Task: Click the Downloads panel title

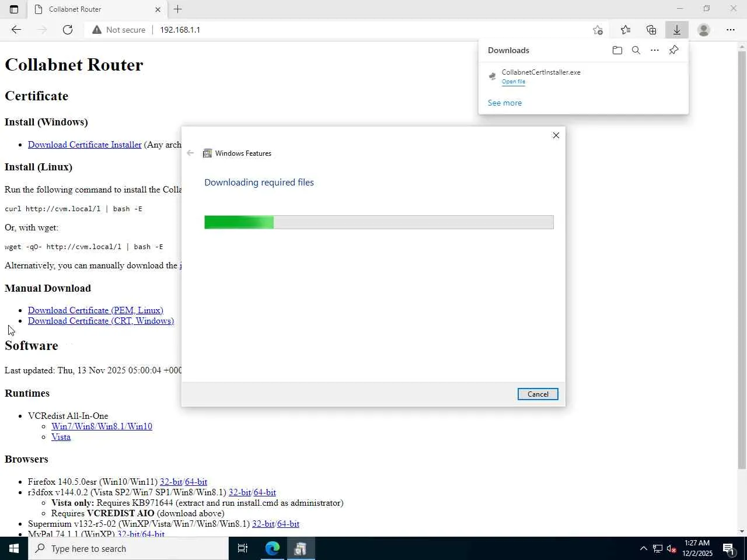Action: click(508, 50)
